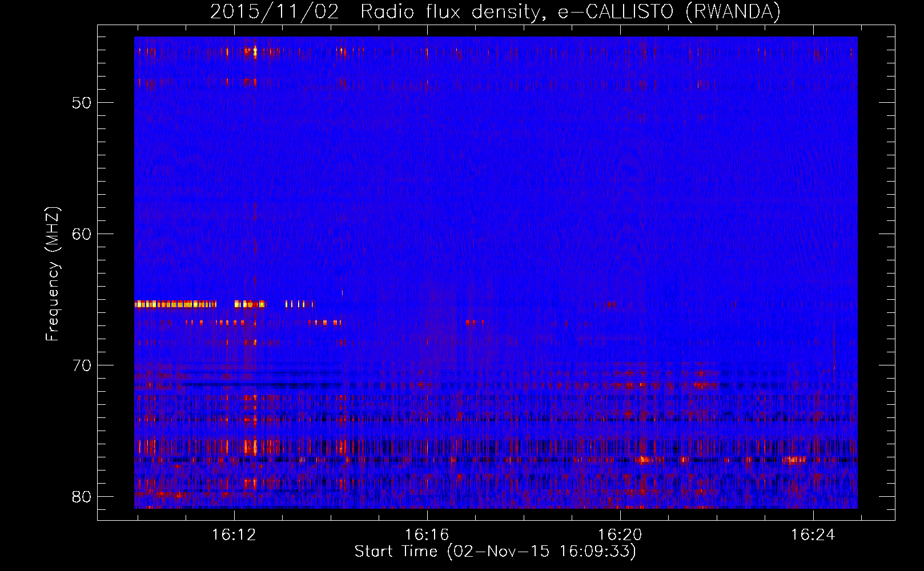Viewport: 924px width, 571px height.
Task: Click the bright yellow burst near 65 MHz
Action: pos(176,304)
